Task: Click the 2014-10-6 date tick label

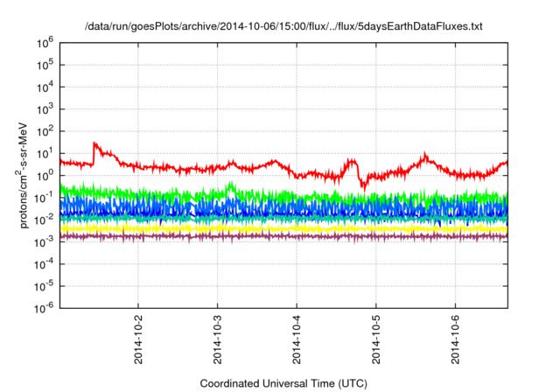Action: tap(455, 339)
